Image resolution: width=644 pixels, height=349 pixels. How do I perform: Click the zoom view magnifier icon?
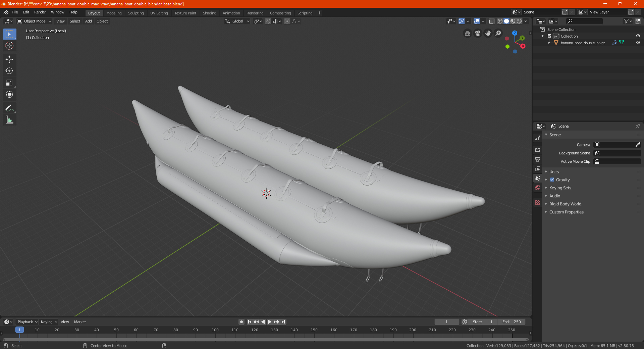498,33
